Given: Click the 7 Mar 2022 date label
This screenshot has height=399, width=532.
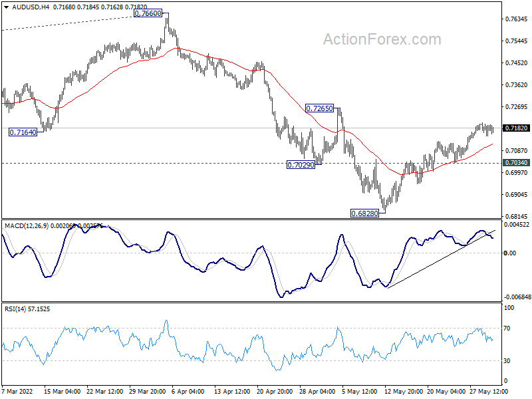Looking at the screenshot, I should point(17,392).
